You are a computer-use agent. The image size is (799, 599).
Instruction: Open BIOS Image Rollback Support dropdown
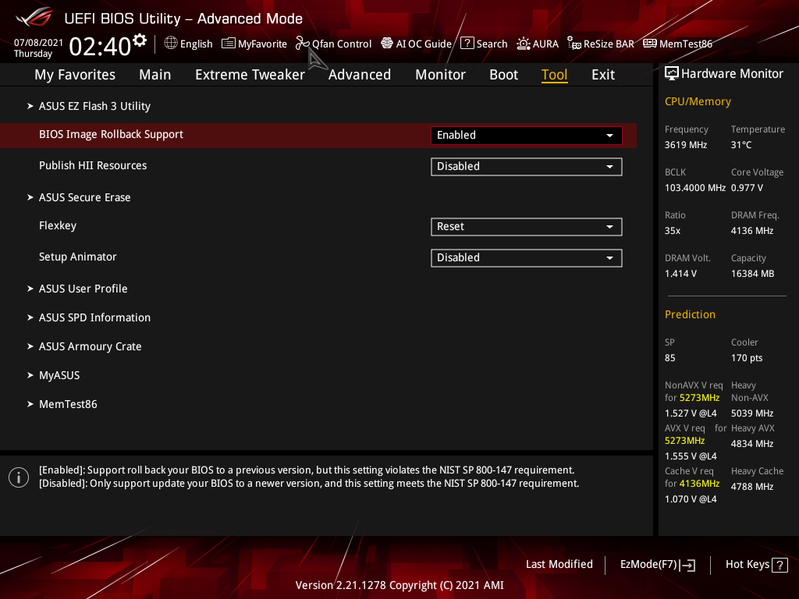(526, 135)
